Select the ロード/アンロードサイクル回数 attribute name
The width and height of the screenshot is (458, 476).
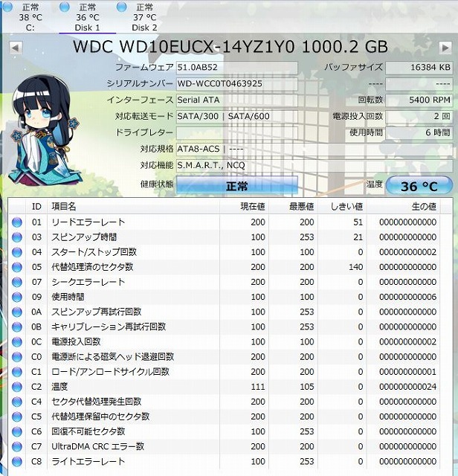[111, 372]
